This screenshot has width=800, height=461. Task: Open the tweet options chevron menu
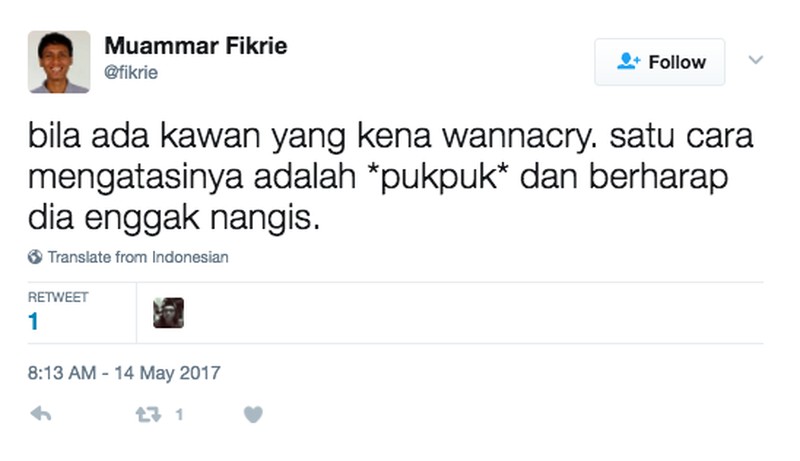[x=756, y=60]
